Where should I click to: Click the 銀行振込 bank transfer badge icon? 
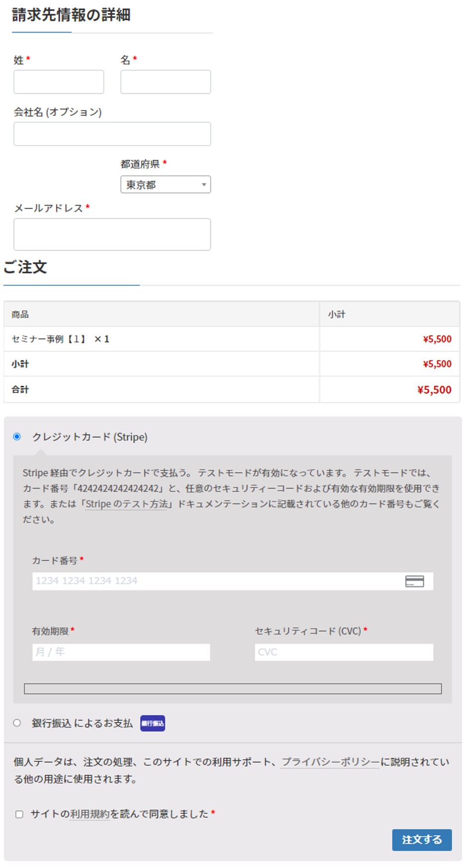coord(152,723)
